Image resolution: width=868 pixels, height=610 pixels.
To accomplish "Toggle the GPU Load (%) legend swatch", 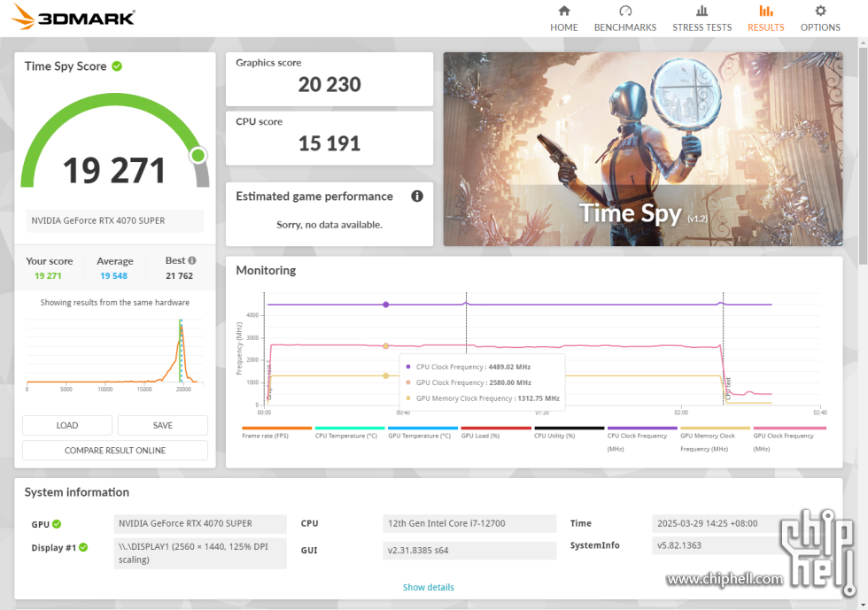I will click(496, 428).
